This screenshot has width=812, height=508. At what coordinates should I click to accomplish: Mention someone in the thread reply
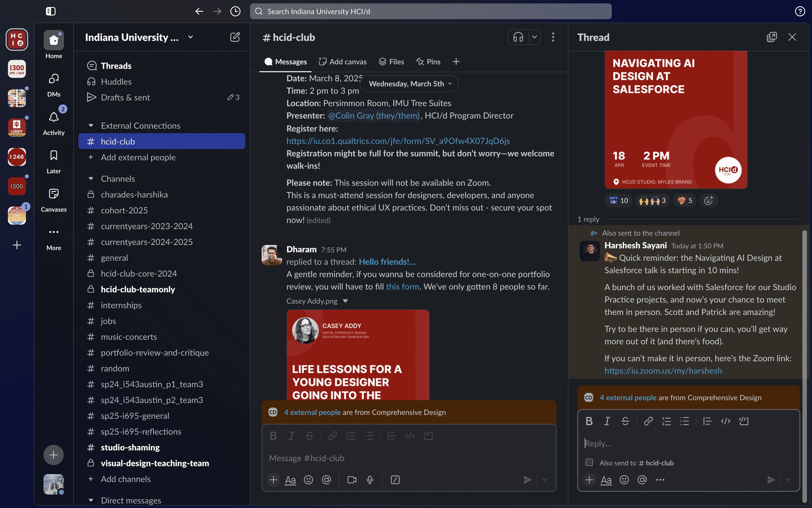coord(642,480)
